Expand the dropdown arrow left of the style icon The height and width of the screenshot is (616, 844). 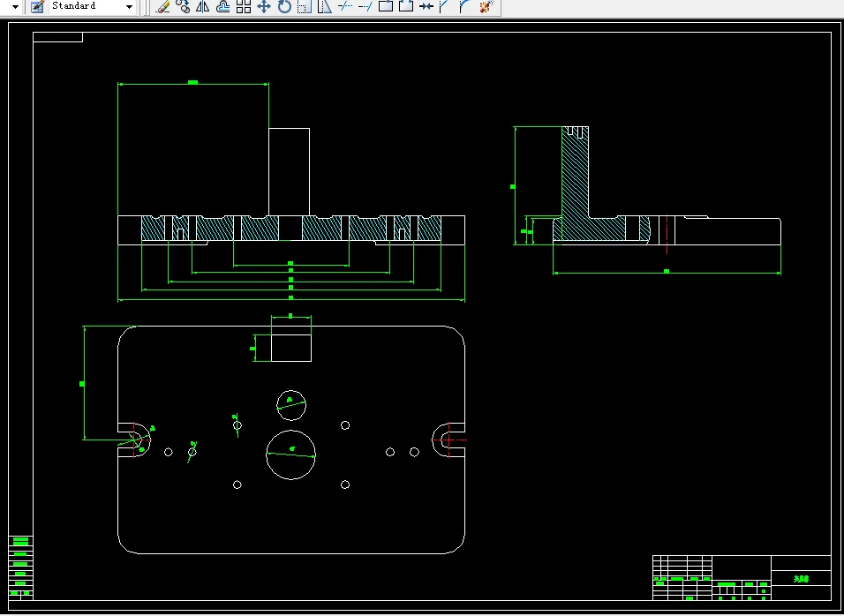tap(16, 7)
